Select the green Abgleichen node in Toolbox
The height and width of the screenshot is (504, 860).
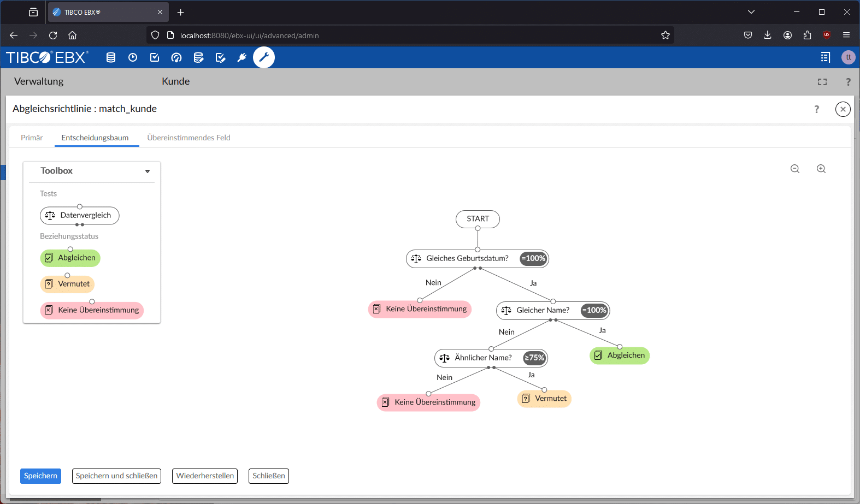tap(70, 258)
